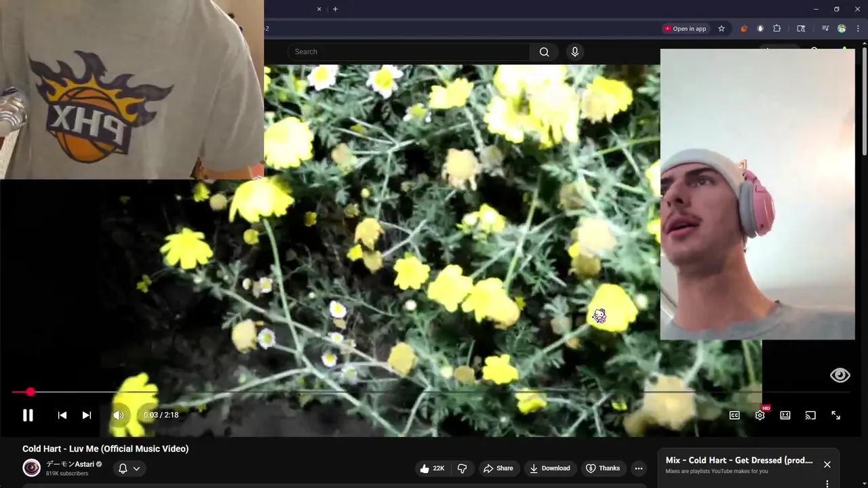This screenshot has width=868, height=488.
Task: Open the tab search lens icon
Action: (801, 28)
